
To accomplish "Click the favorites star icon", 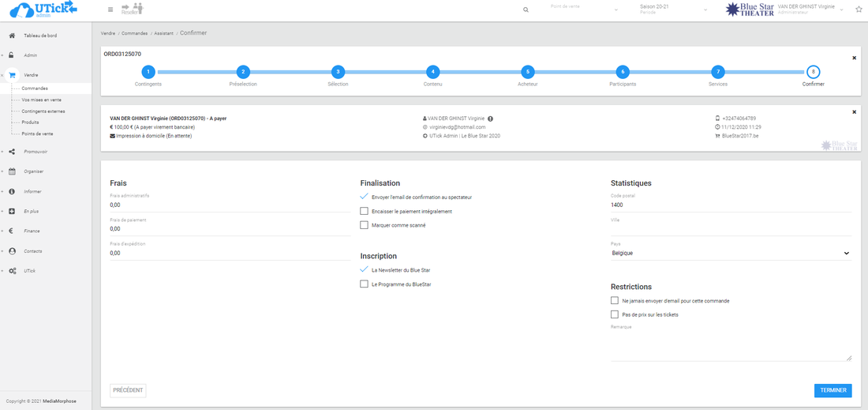I will pos(859,9).
